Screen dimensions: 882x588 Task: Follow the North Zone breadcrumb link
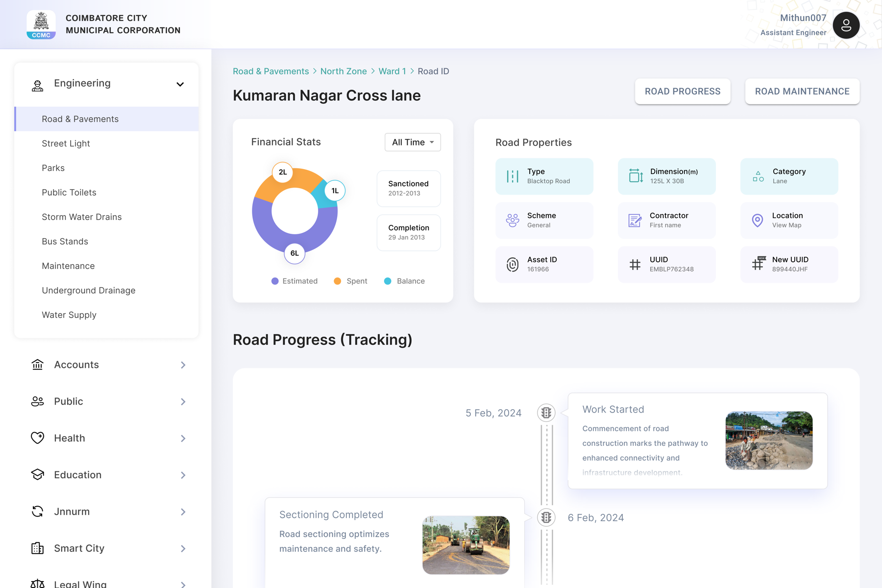click(343, 72)
